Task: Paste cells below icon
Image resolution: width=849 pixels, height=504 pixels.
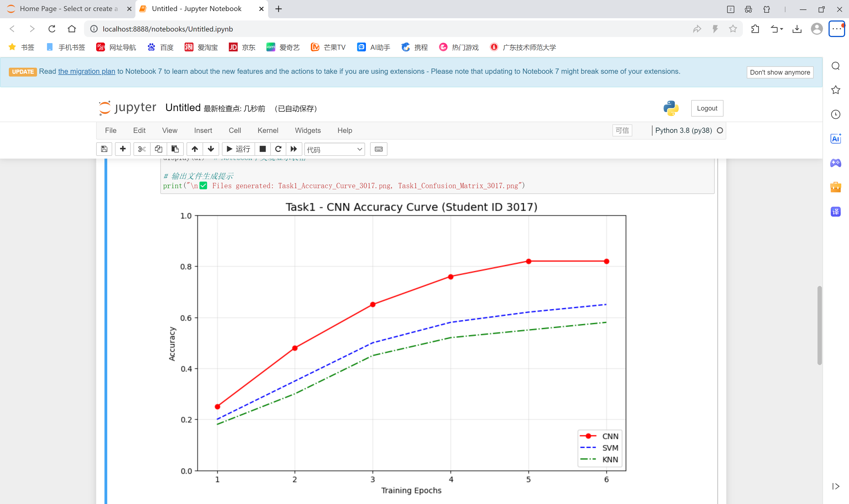Action: [x=175, y=149]
